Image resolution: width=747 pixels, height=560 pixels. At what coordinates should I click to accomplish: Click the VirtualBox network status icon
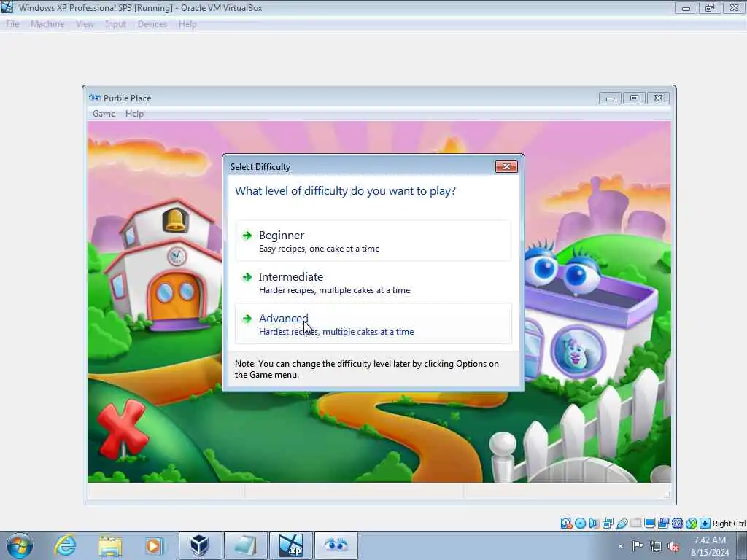[x=608, y=524]
